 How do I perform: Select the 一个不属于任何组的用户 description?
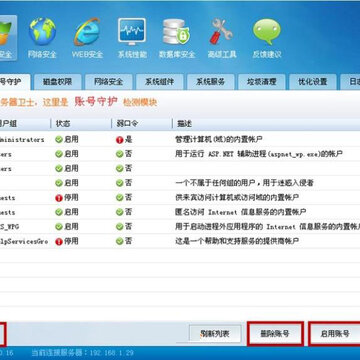click(x=244, y=183)
